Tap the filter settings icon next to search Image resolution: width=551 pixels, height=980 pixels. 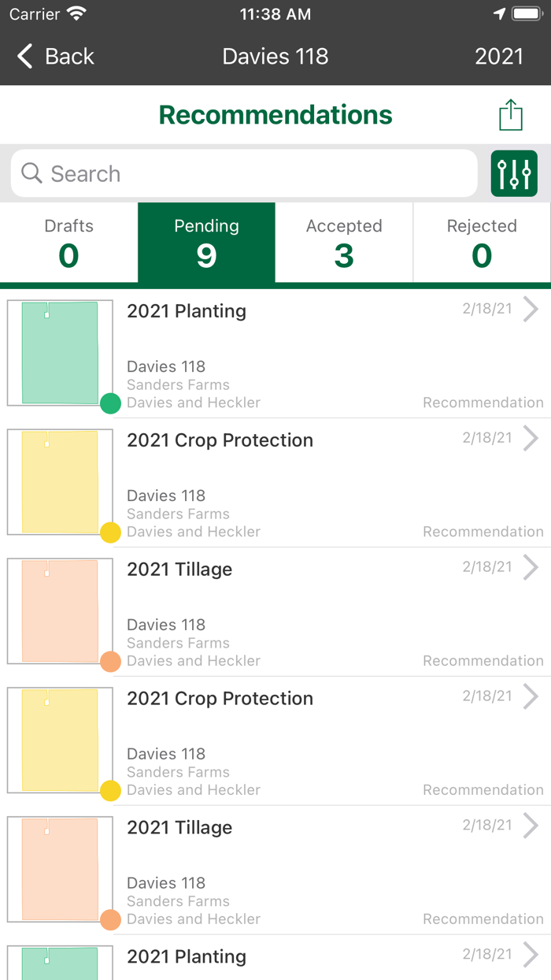[514, 173]
